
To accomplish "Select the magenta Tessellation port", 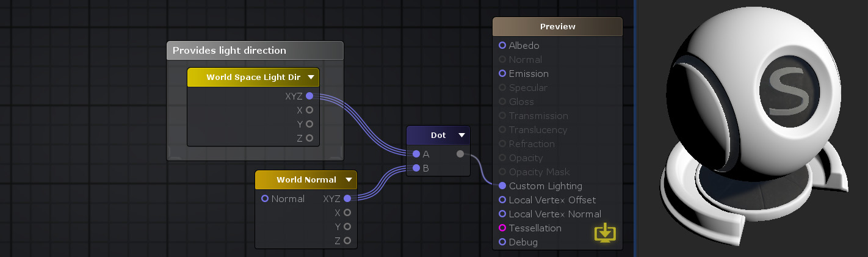I will [x=502, y=228].
